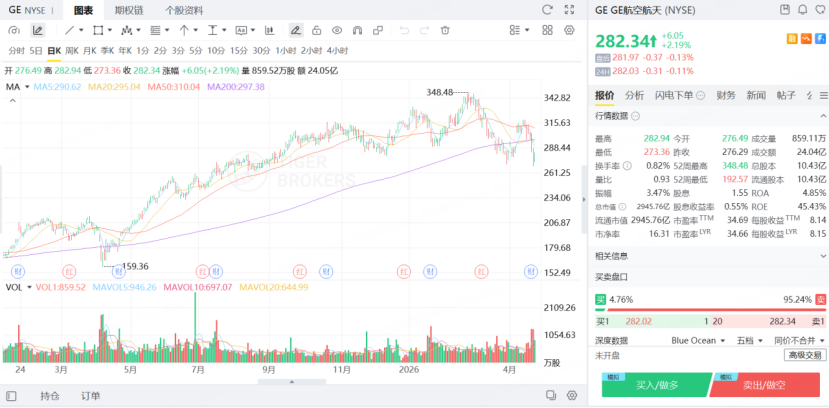The width and height of the screenshot is (829, 408).
Task: Toggle drawings visibility eye icon
Action: pos(337,30)
